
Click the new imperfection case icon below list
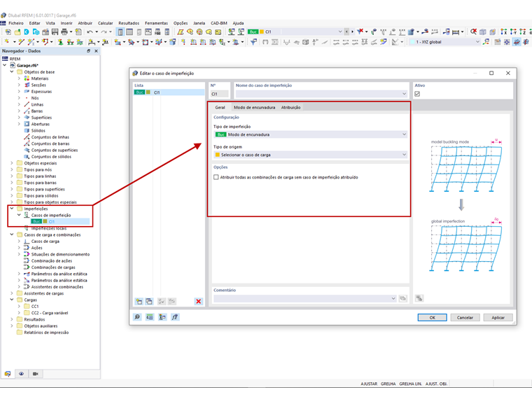(139, 301)
